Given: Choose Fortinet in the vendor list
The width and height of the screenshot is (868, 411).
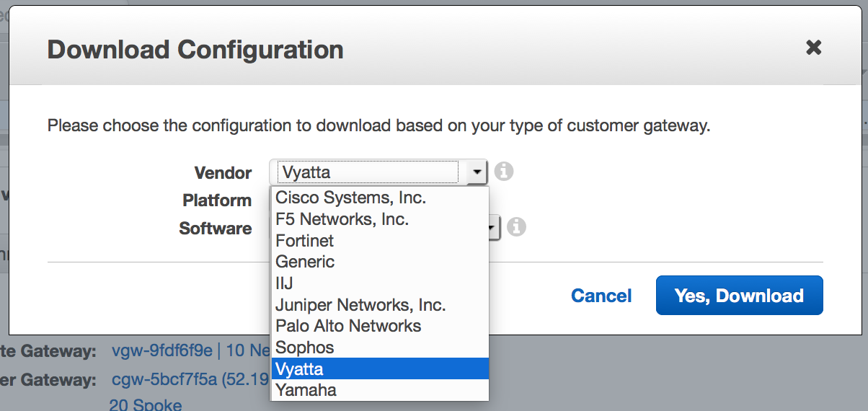Looking at the screenshot, I should coord(380,240).
